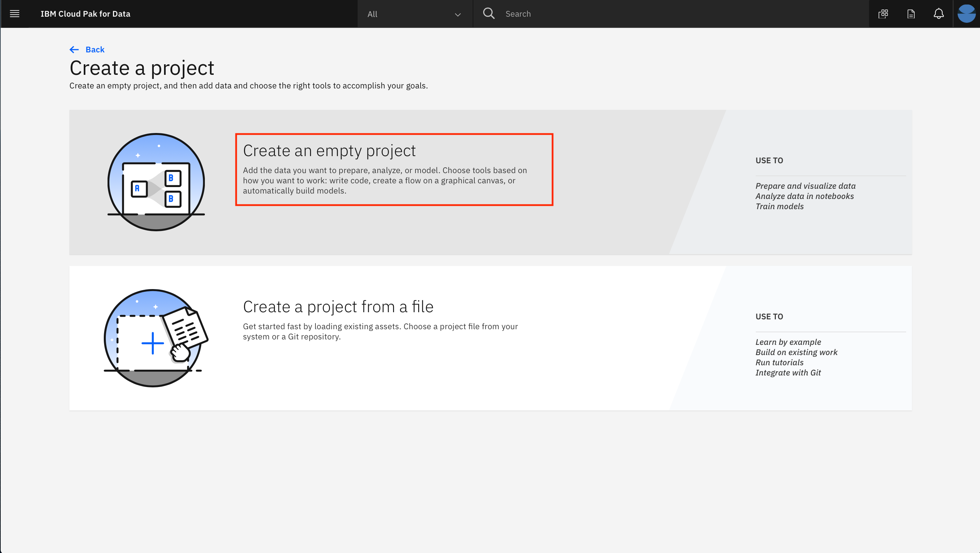Click the Learn by example option text
The width and height of the screenshot is (980, 553).
coord(788,342)
